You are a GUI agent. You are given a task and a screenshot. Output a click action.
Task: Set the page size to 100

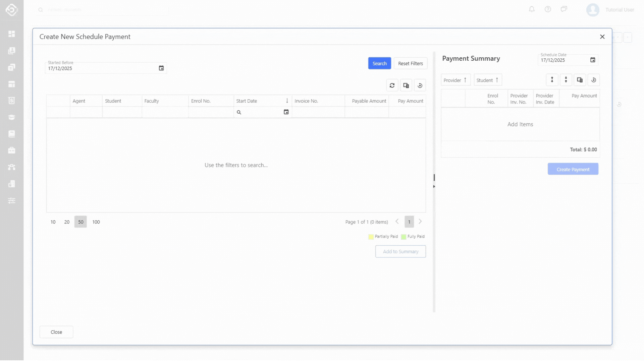[96, 222]
